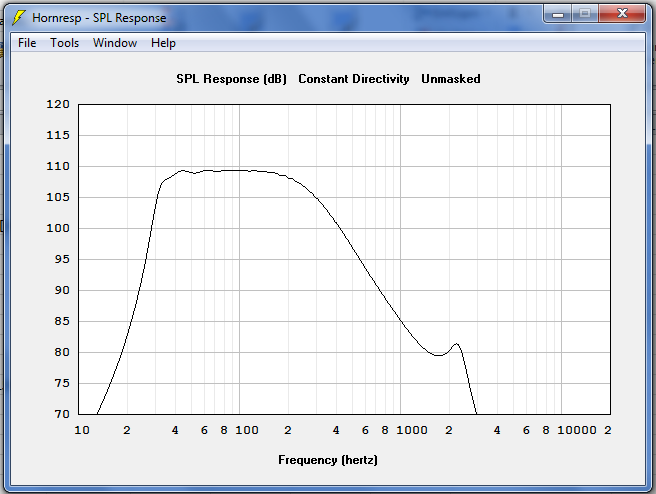This screenshot has width=656, height=494.
Task: Click the 95 dB axis value
Action: (62, 259)
